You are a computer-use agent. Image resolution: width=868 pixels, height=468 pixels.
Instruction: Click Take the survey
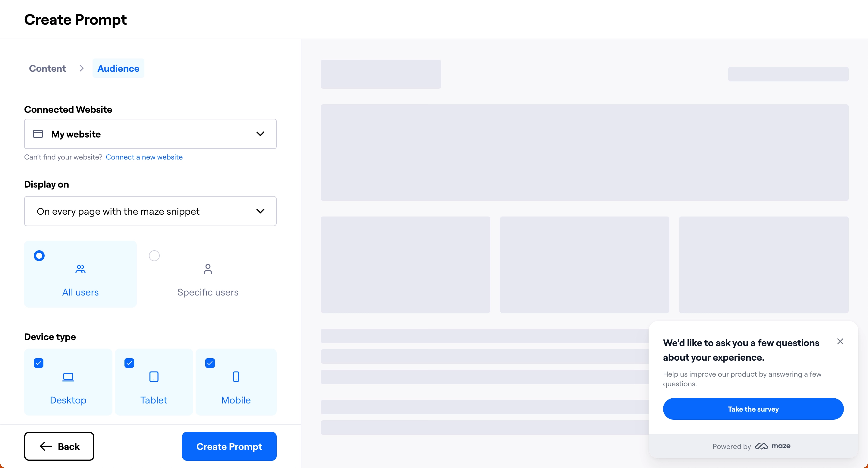[753, 409]
